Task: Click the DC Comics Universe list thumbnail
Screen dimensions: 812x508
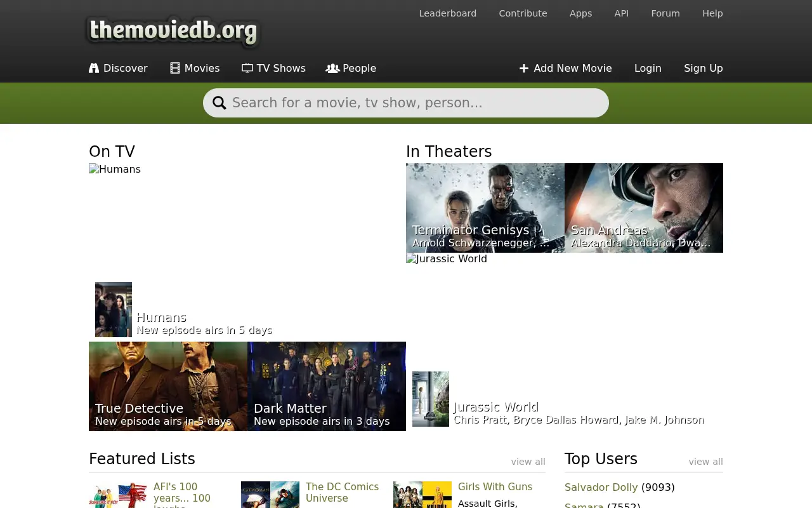Action: click(x=270, y=495)
